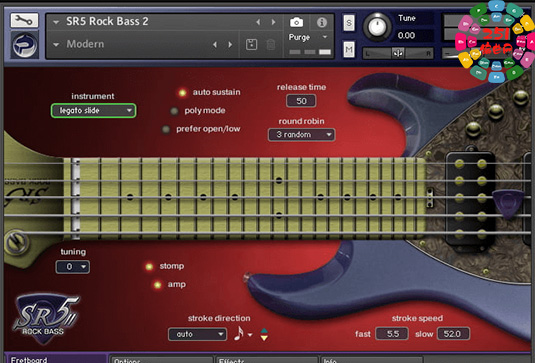Open the note value dropdown arrow
The width and height of the screenshot is (535, 363).
[x=250, y=335]
